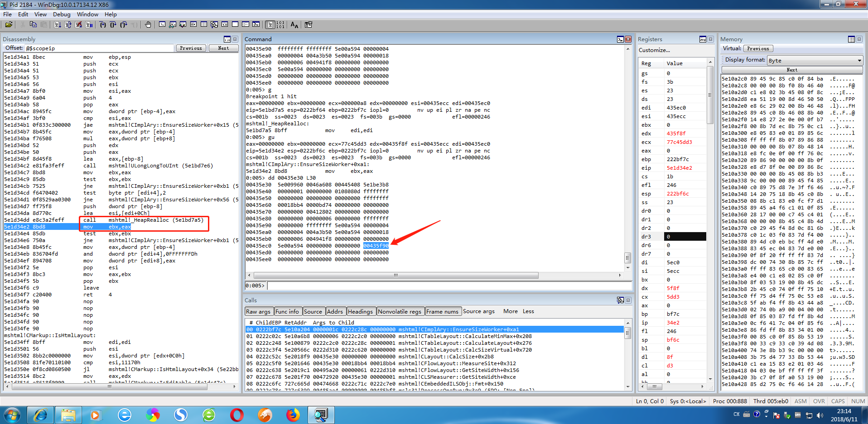The height and width of the screenshot is (424, 868).
Task: Click the Disassembly panel toolbar-menu icon
Action: pyautogui.click(x=227, y=39)
